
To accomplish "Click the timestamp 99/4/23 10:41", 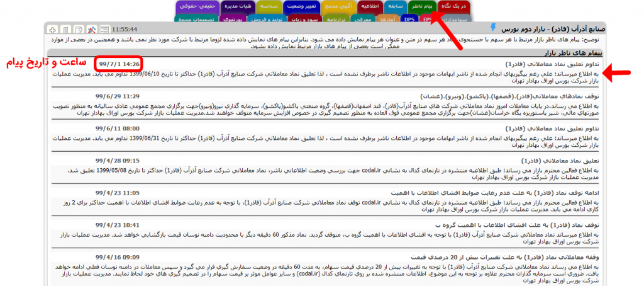I will 118,225.
